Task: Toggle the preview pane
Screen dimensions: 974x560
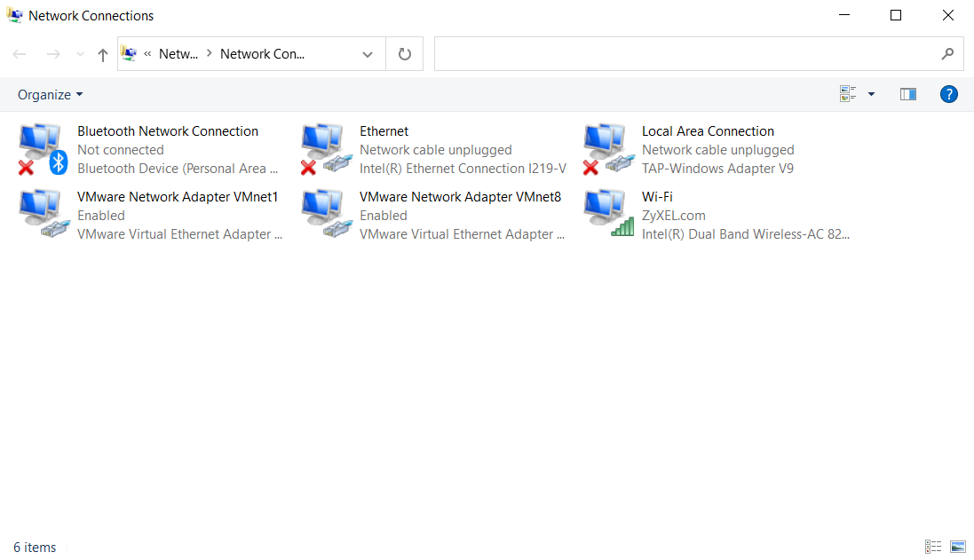Action: [908, 94]
